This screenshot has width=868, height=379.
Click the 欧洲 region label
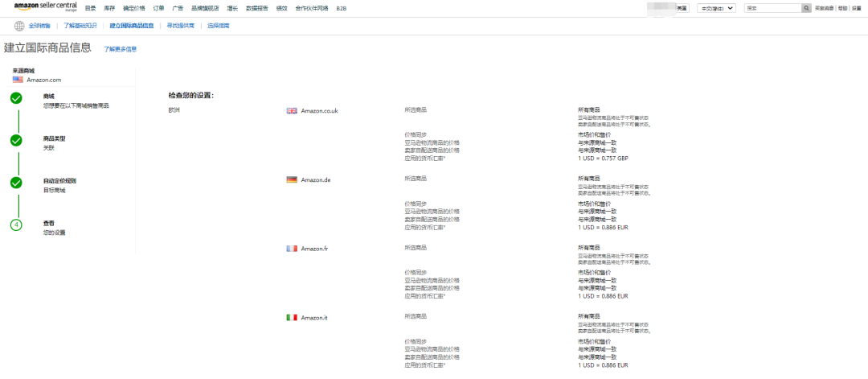174,110
